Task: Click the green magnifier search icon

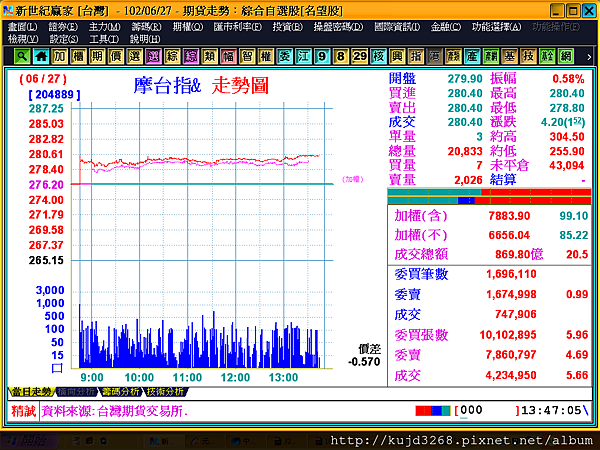Action: (x=22, y=56)
